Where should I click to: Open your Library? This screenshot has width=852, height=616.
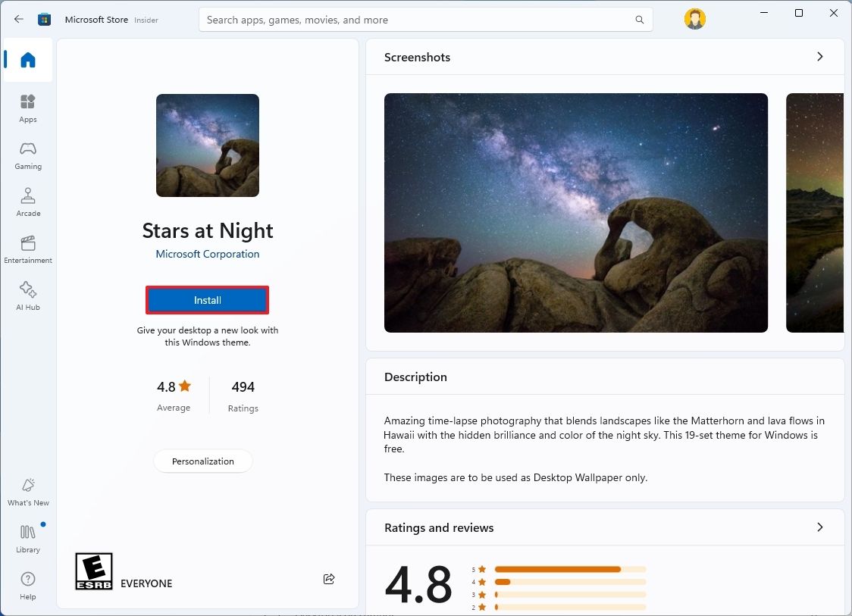(27, 536)
